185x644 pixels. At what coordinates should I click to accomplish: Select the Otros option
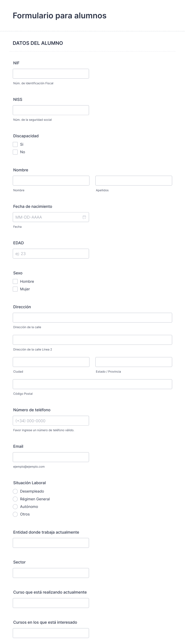15,514
